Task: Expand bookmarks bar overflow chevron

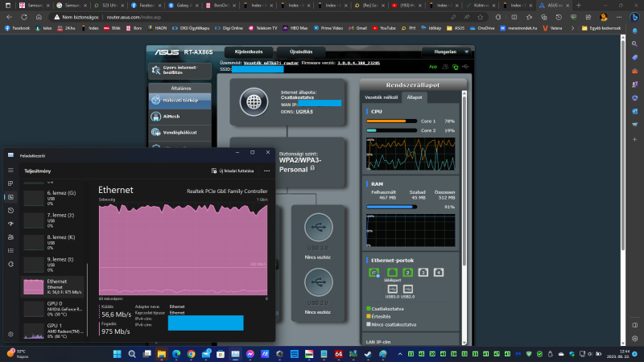Action: [x=572, y=28]
